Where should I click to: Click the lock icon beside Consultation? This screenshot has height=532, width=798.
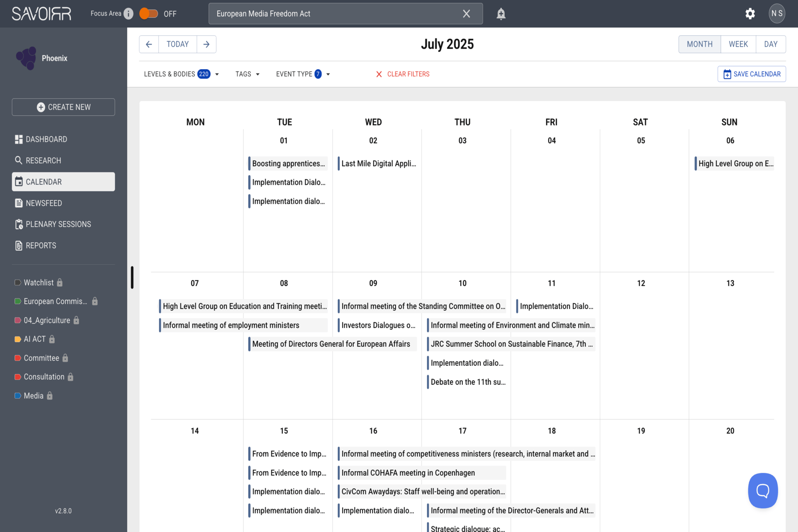70,377
